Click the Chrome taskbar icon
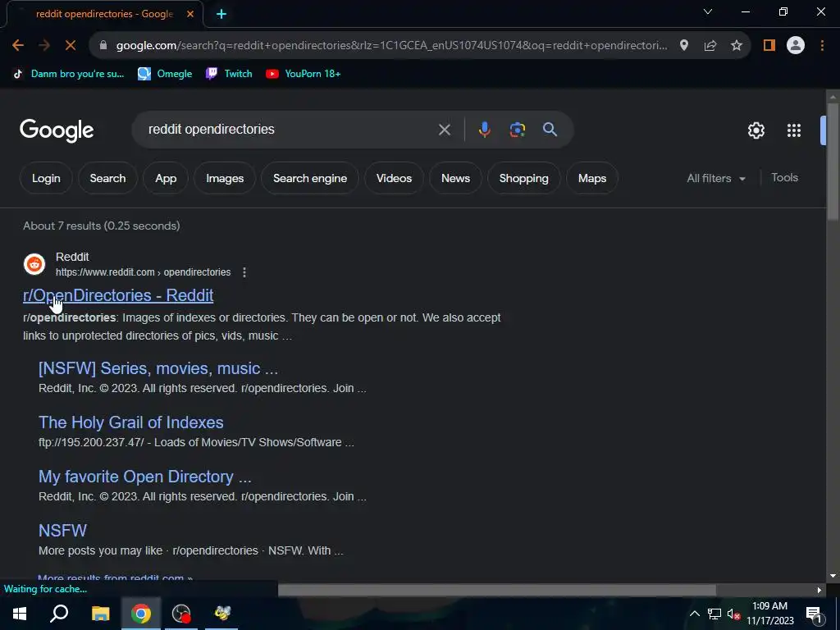 tap(141, 614)
